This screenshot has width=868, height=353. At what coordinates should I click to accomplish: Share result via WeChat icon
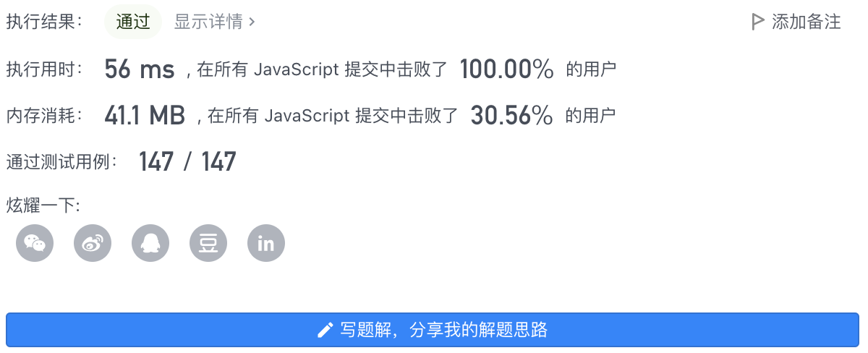tap(35, 243)
